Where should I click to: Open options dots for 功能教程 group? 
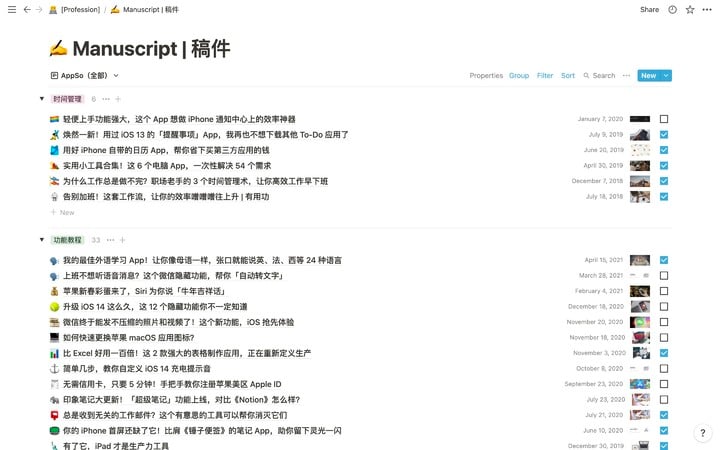110,240
